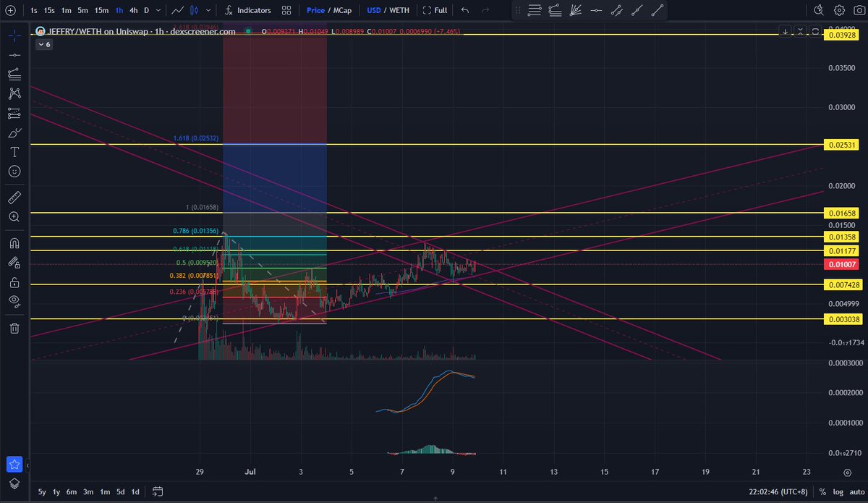The height and width of the screenshot is (503, 868).
Task: Switch denomination to WETH
Action: 400,11
